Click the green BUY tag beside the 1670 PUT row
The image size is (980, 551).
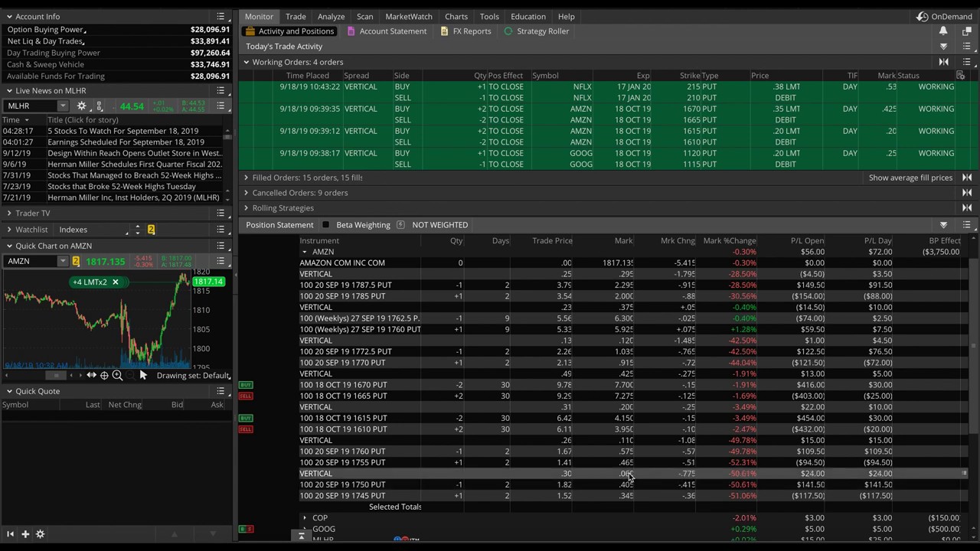coord(246,385)
